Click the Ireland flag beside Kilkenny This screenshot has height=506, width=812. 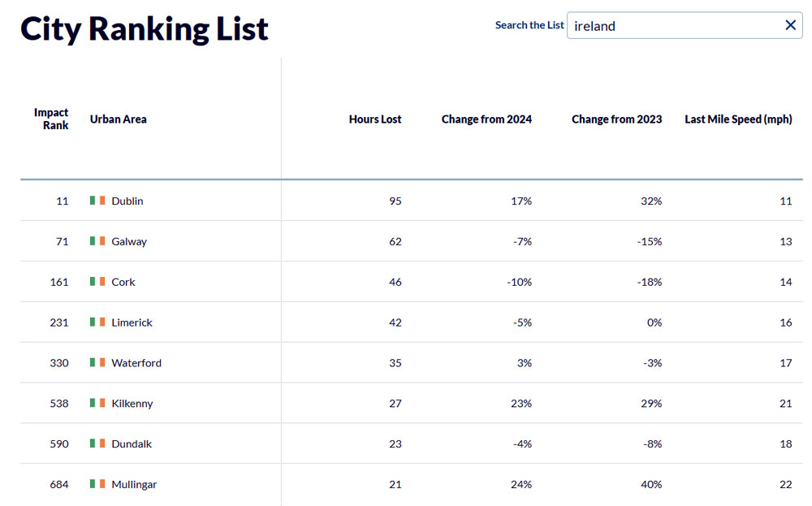click(97, 404)
